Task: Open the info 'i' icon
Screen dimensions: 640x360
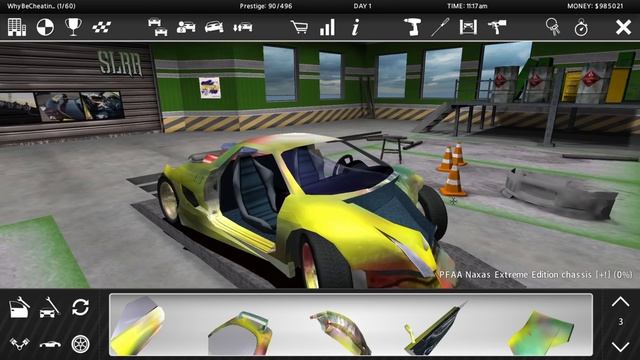Action: (356, 27)
